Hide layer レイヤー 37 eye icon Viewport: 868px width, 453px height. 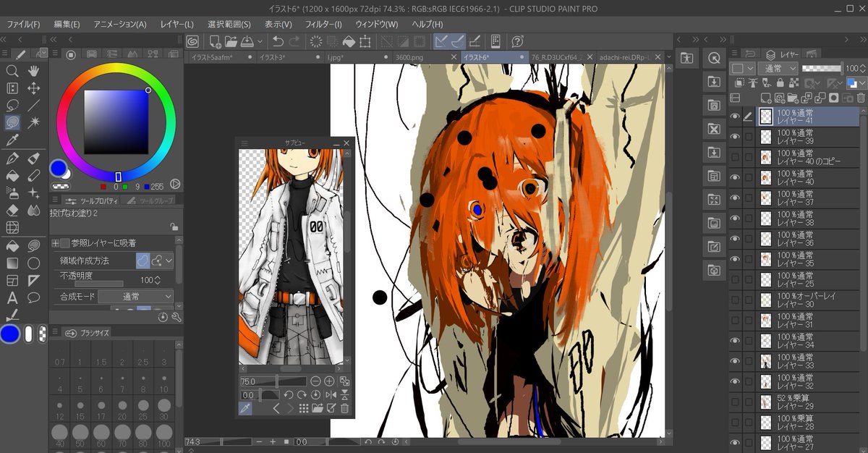(735, 198)
